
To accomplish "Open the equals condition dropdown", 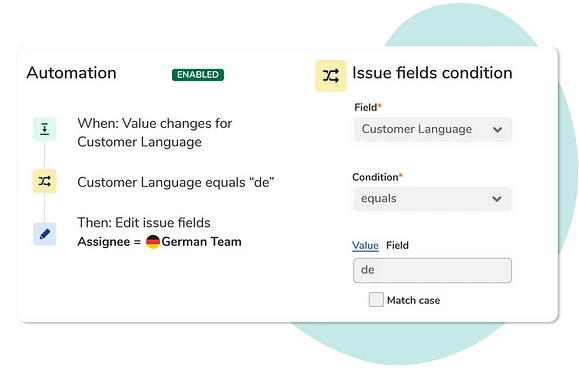I will pos(432,199).
